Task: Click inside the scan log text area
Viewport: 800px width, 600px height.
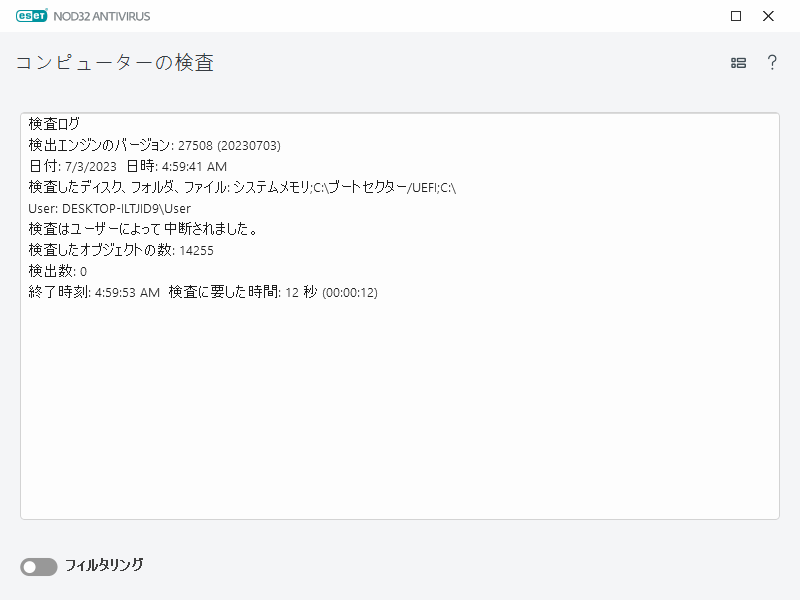Action: point(400,400)
